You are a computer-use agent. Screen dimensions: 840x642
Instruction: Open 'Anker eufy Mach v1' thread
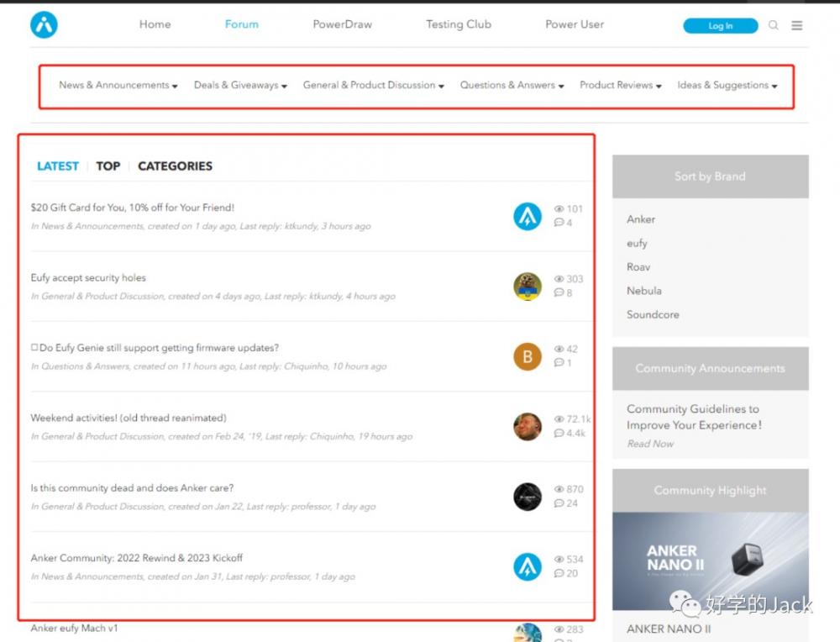75,628
